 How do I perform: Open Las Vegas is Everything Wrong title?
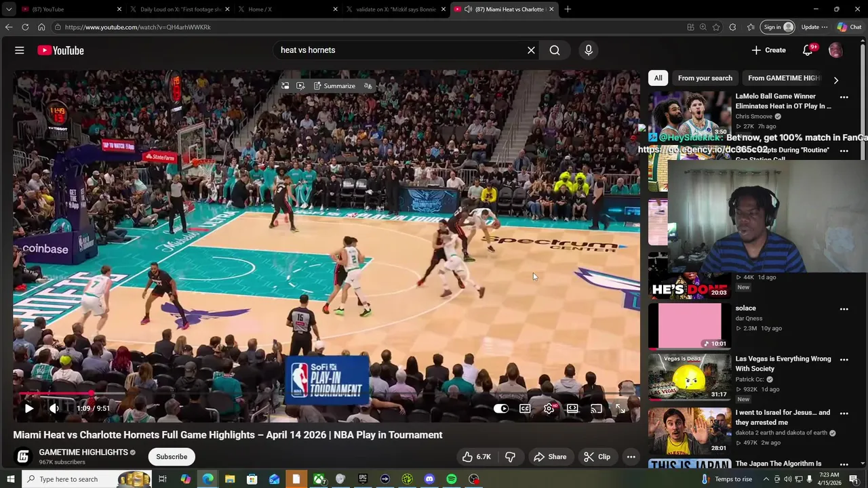(x=783, y=364)
